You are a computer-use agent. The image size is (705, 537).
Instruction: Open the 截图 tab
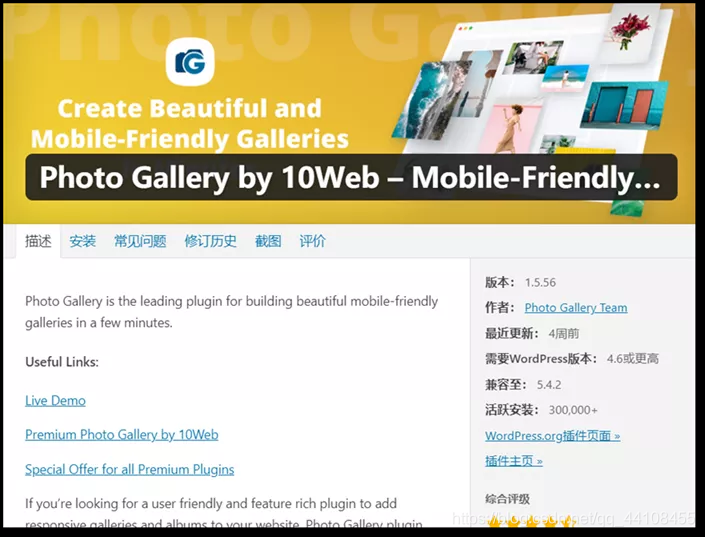(268, 241)
